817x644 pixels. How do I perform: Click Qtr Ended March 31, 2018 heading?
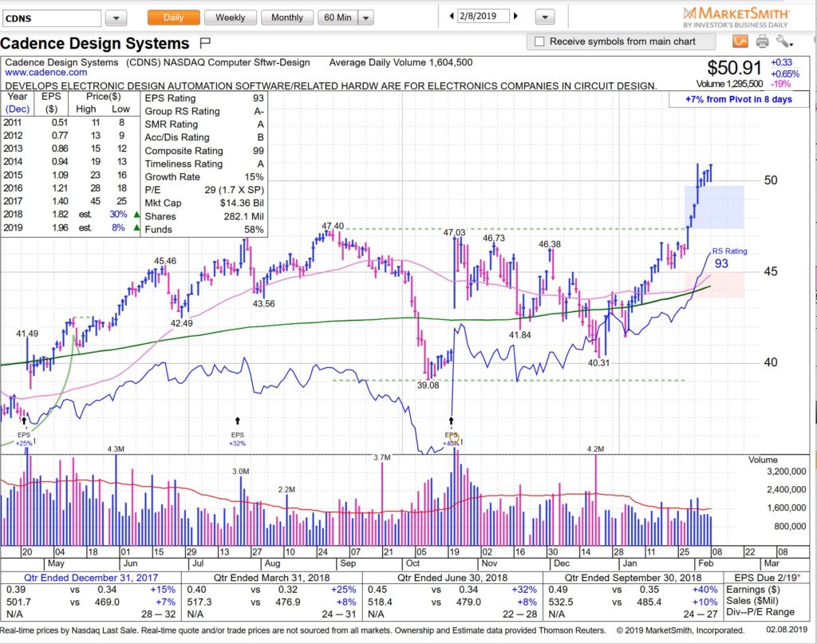(x=271, y=577)
